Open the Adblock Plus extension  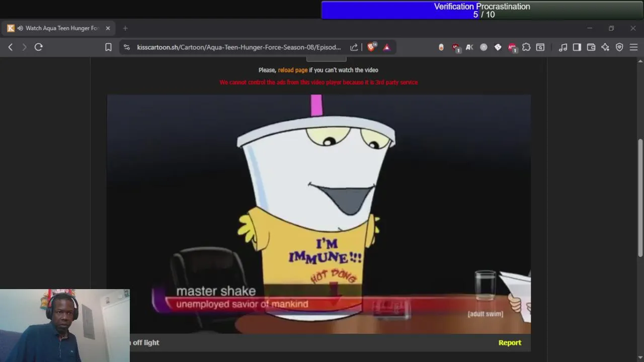512,47
